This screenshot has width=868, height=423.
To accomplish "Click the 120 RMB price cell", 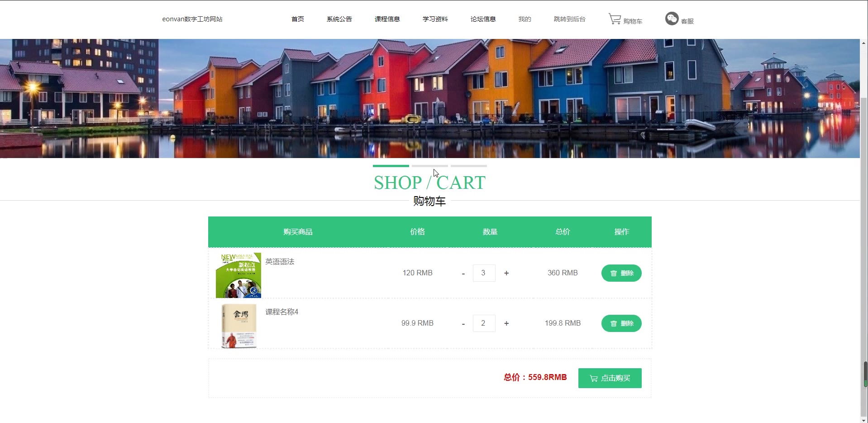I will point(417,273).
